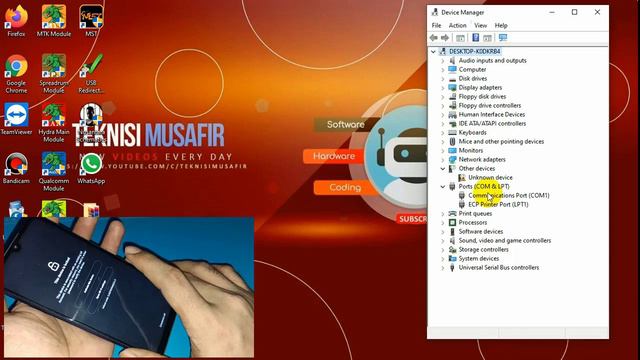This screenshot has width=640, height=360.
Task: Click the Communications Port (COM1) plug icon
Action: [x=462, y=196]
